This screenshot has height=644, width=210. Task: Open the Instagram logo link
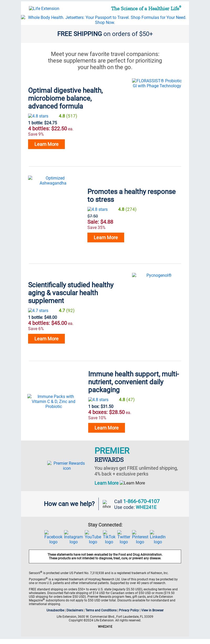(x=73, y=537)
